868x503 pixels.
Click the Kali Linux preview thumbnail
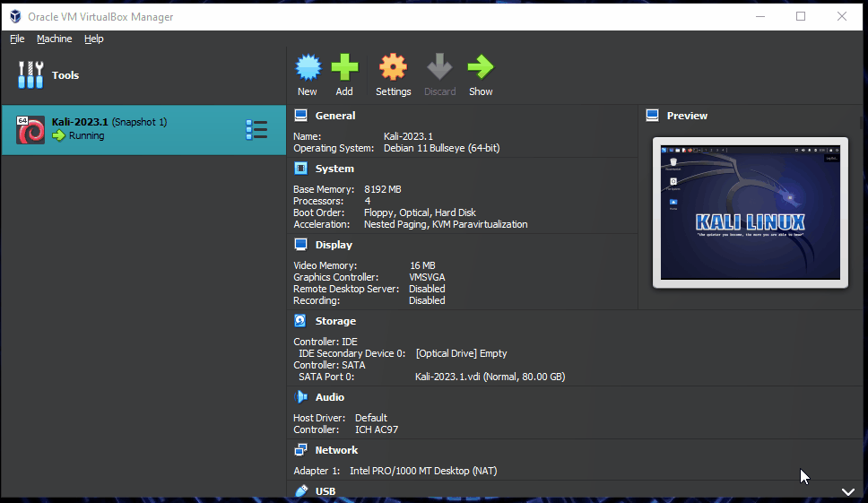(751, 212)
